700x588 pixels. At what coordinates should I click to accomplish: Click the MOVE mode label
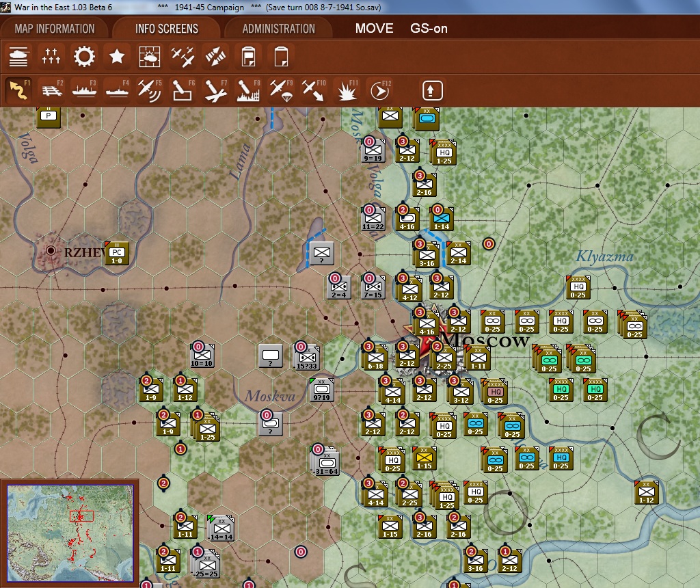(x=374, y=29)
